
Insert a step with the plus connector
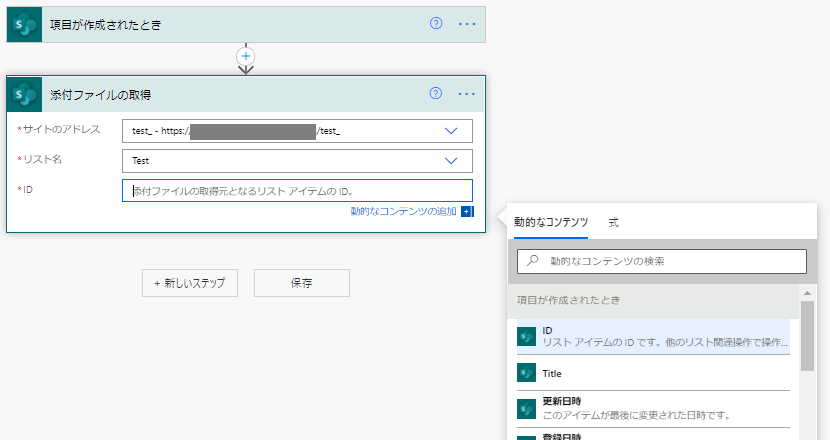pos(246,56)
